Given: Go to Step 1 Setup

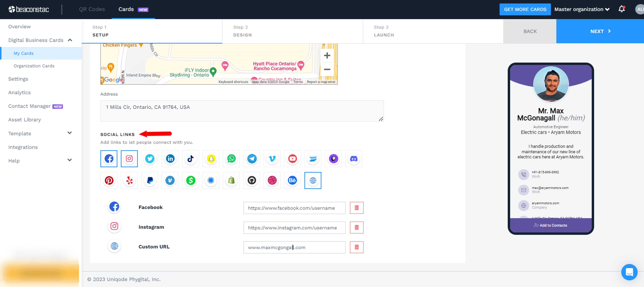Looking at the screenshot, I should point(152,31).
